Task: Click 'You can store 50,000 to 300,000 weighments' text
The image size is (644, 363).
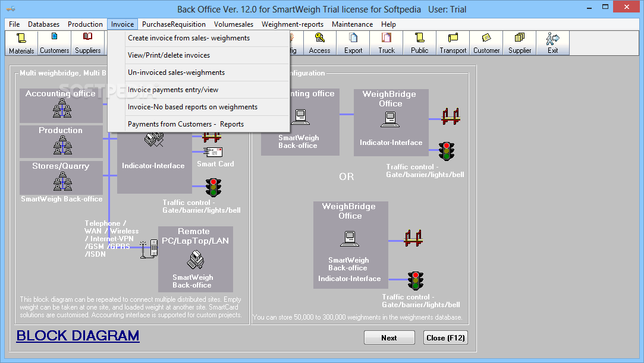Action: pyautogui.click(x=358, y=317)
